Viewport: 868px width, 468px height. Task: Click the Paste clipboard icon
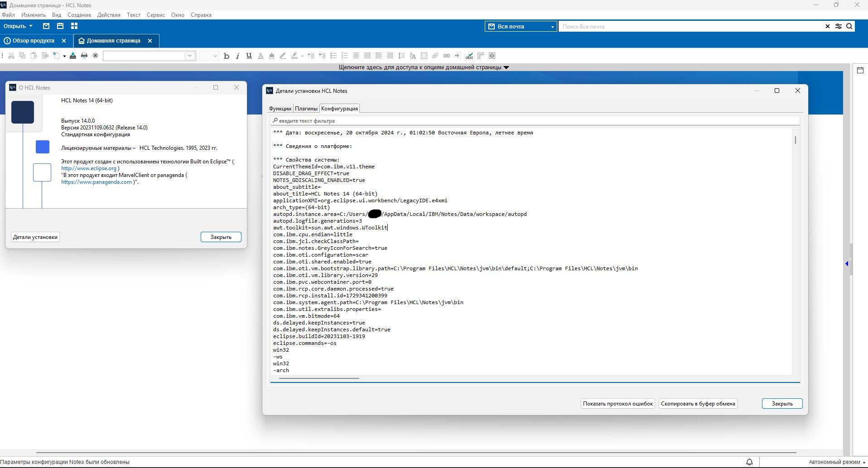click(x=34, y=56)
